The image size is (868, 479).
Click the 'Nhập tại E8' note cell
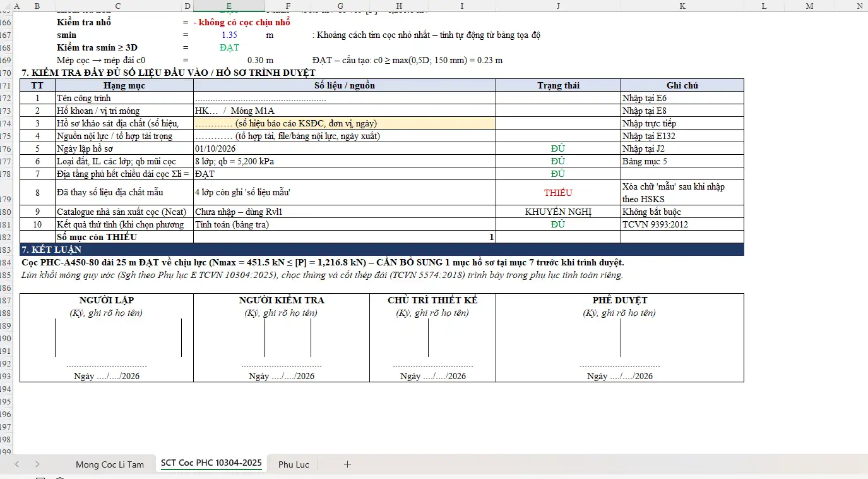(x=682, y=111)
